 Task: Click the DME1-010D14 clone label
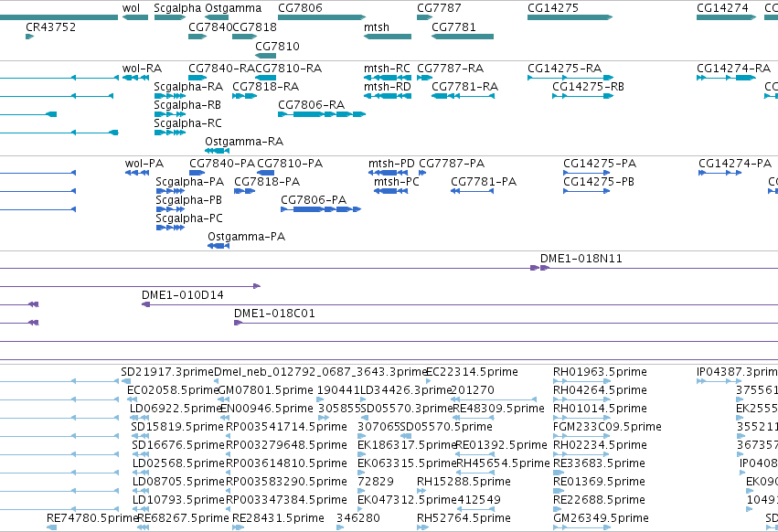pos(183,295)
